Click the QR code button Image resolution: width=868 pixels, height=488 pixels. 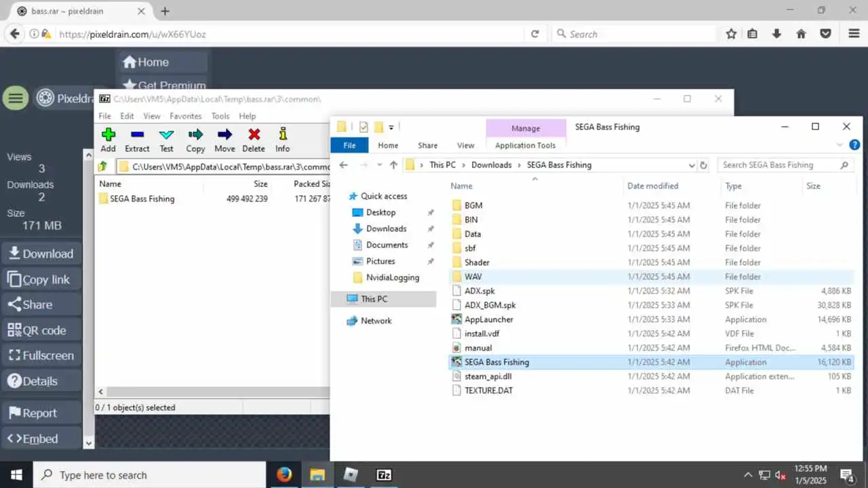[41, 330]
